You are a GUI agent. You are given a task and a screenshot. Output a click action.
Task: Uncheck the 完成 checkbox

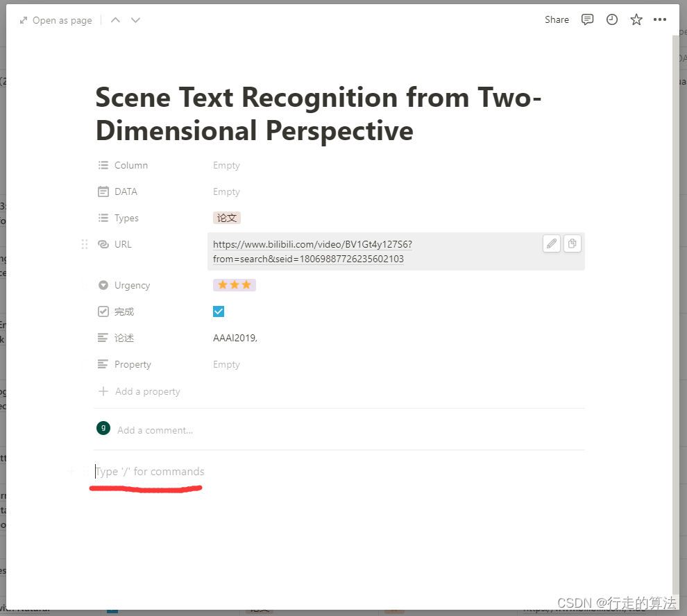(x=219, y=311)
